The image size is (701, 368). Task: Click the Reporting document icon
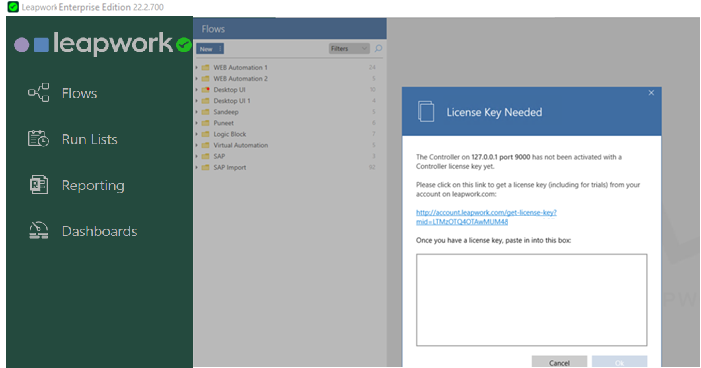pos(39,185)
